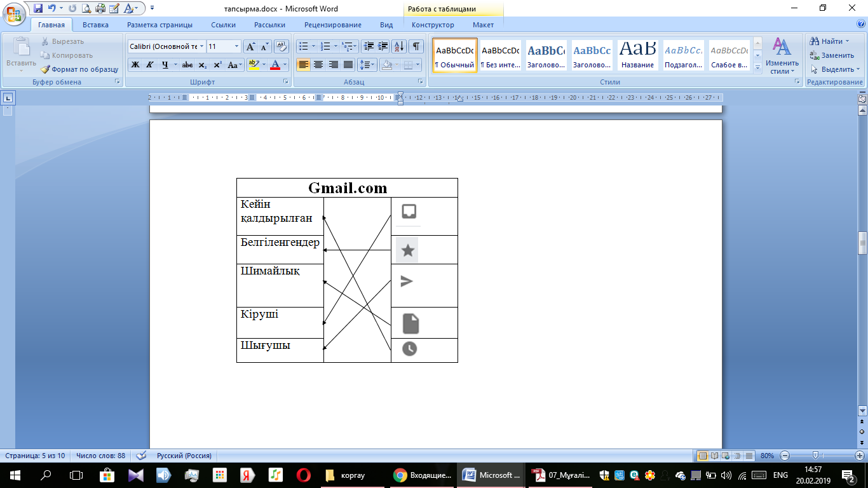Open the font size dropdown
The image size is (868, 488).
[224, 46]
